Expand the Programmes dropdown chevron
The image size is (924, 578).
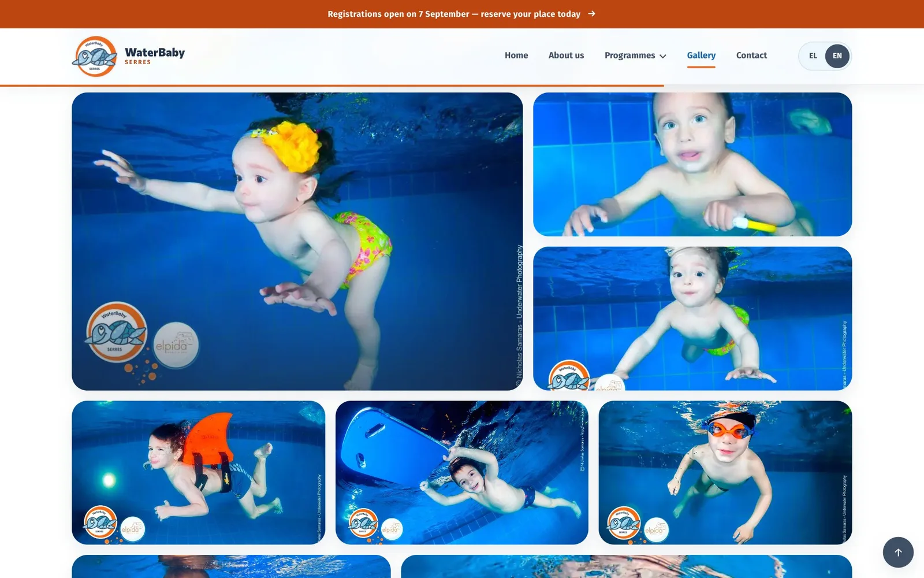point(663,56)
